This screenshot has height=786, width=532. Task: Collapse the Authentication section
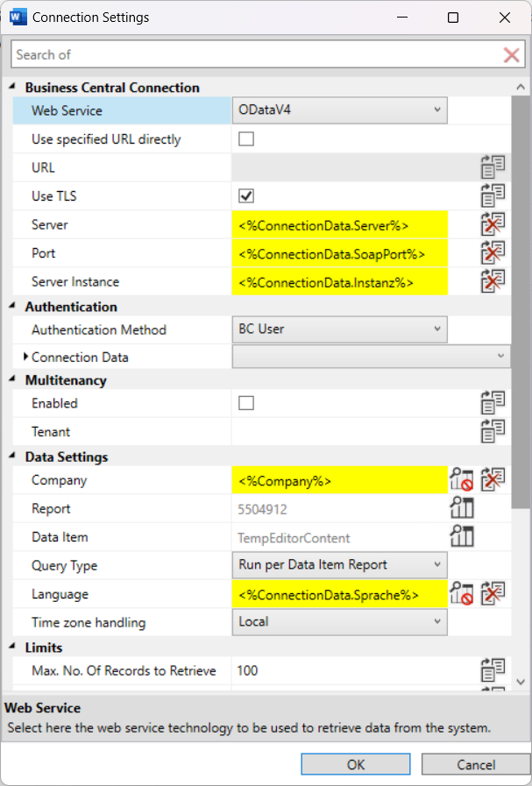12,306
